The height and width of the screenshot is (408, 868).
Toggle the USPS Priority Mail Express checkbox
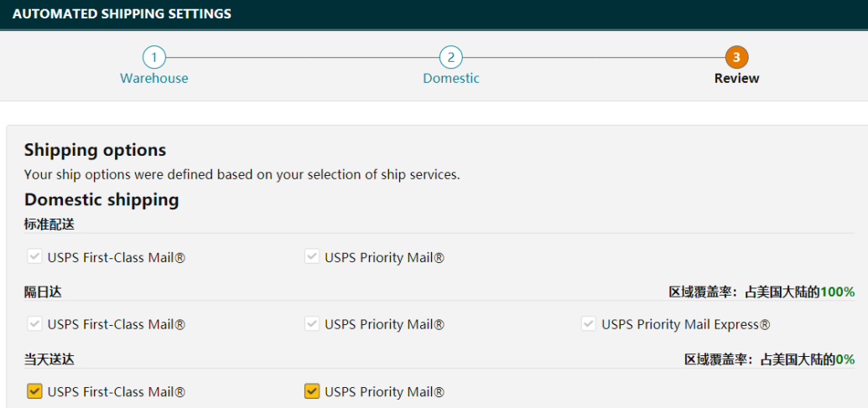click(589, 323)
